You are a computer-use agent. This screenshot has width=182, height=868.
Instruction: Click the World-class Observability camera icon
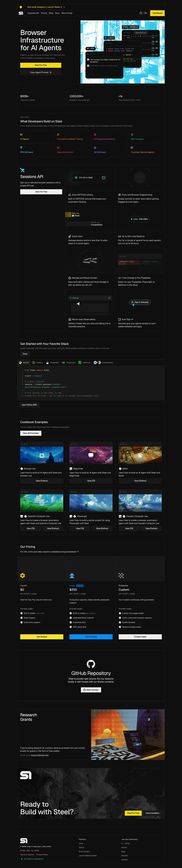pos(70,319)
